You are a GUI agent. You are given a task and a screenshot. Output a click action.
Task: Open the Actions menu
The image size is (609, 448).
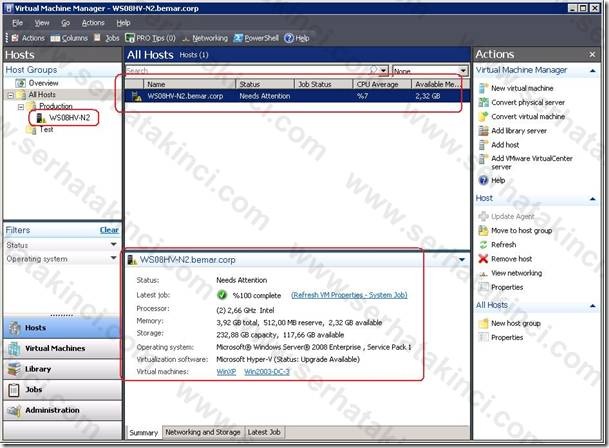click(x=93, y=23)
